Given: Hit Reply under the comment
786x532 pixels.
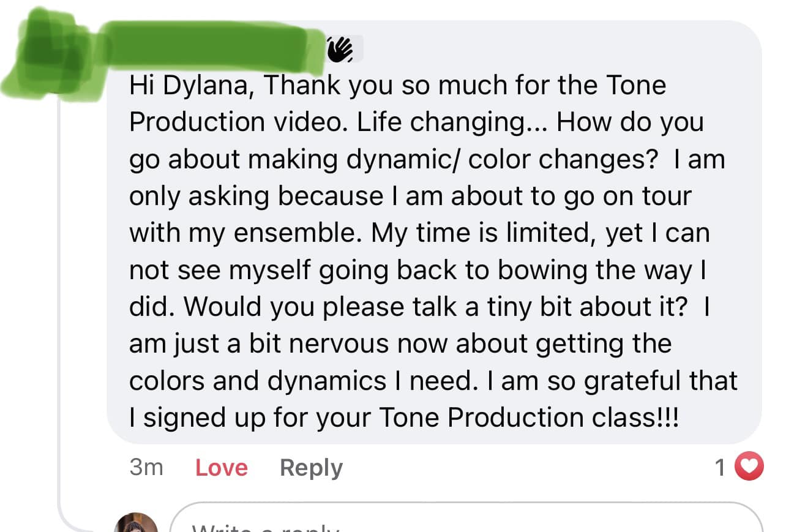Looking at the screenshot, I should point(311,468).
